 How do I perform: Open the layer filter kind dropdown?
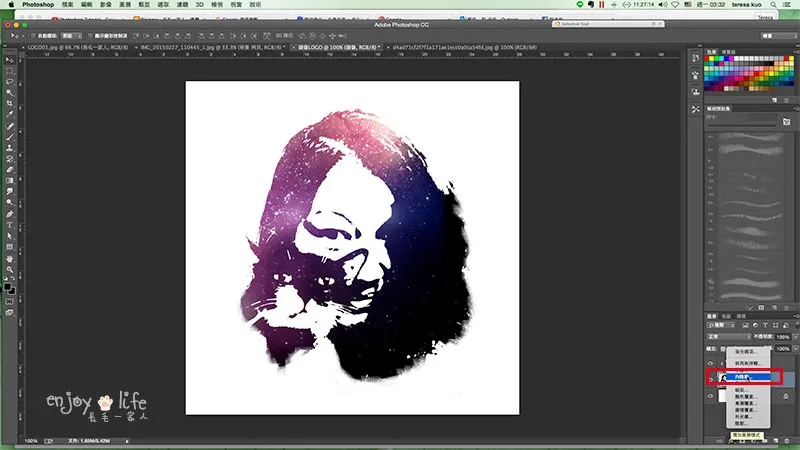coord(721,325)
